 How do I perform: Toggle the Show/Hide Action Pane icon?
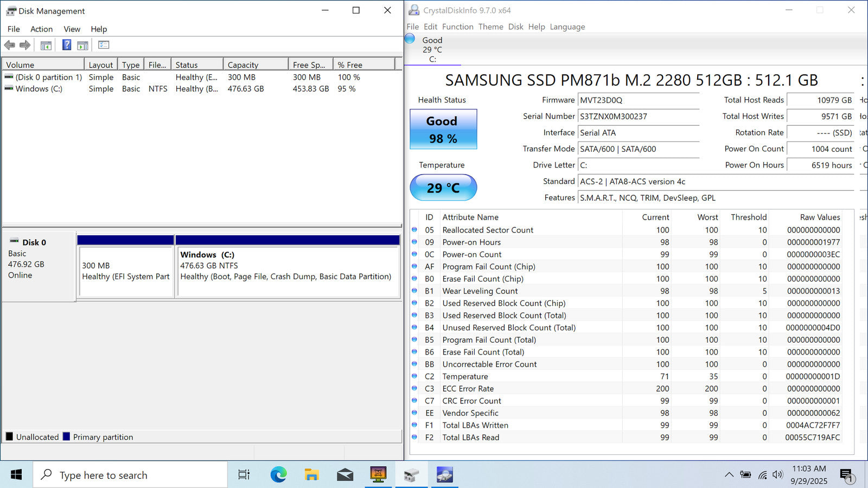click(x=83, y=45)
